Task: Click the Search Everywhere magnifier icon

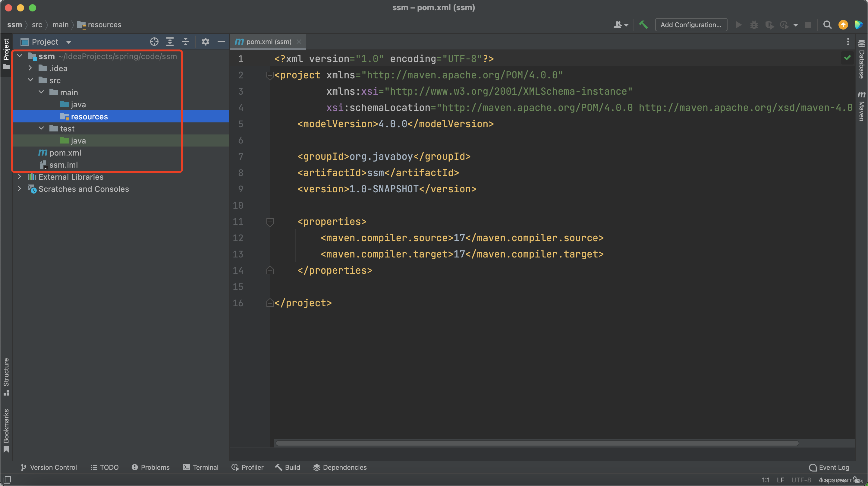Action: click(827, 25)
